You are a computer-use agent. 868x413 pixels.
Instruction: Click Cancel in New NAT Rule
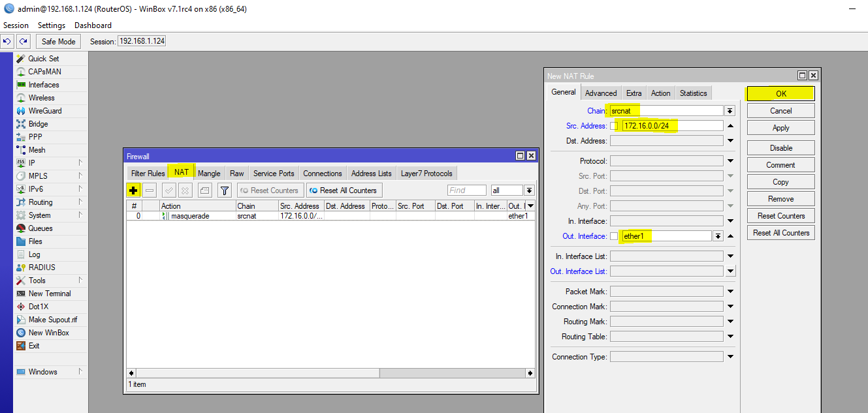point(781,111)
